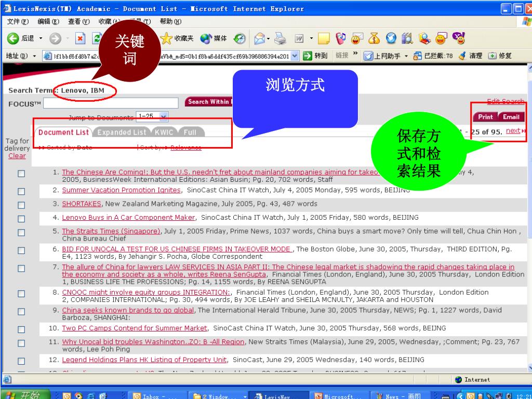Tag Summer Vacation Promotion Ignites checkbox
Screen dimensions: 532x399
21,191
